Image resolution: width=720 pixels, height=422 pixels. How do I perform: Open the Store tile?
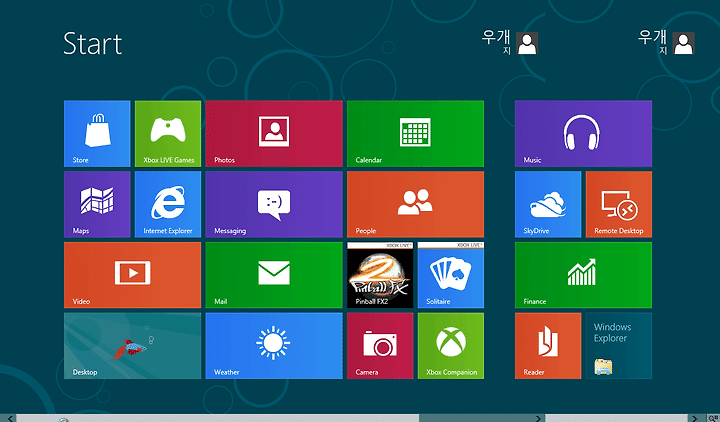click(97, 134)
